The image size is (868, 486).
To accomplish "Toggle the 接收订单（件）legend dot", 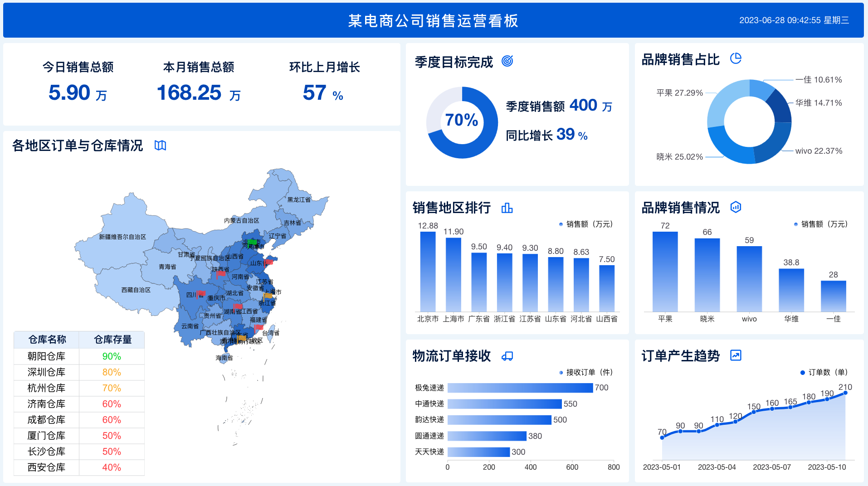I will [561, 373].
